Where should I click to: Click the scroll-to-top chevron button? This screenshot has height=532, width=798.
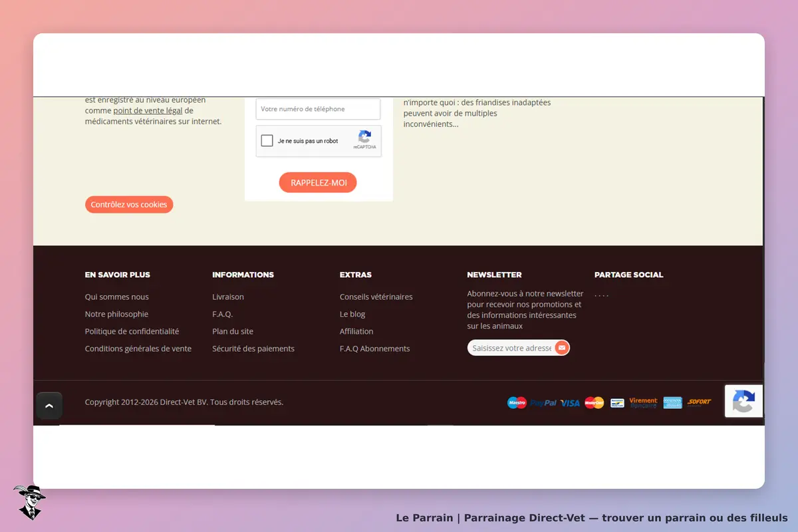coord(49,406)
